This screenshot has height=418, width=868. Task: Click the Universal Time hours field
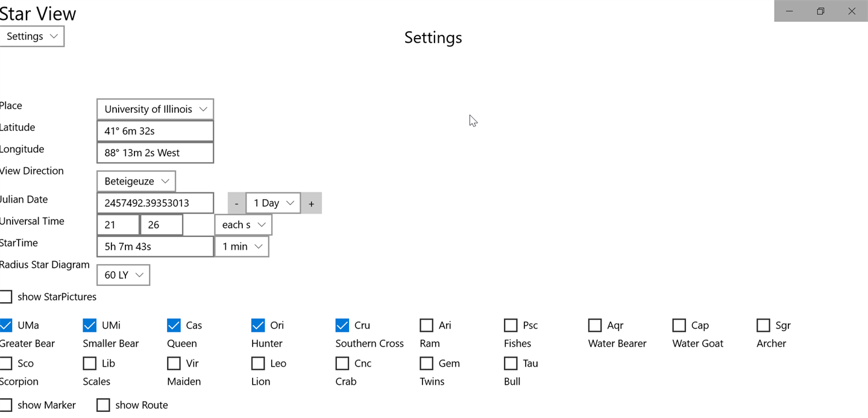click(x=118, y=225)
